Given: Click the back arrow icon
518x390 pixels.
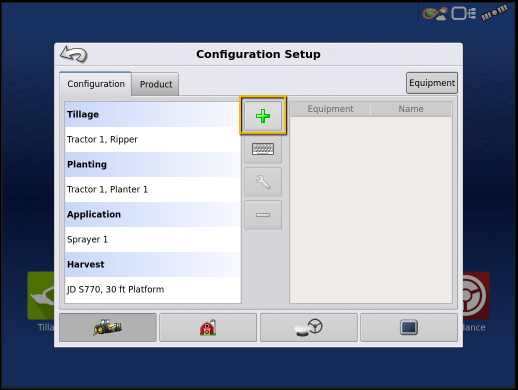Looking at the screenshot, I should 74,54.
